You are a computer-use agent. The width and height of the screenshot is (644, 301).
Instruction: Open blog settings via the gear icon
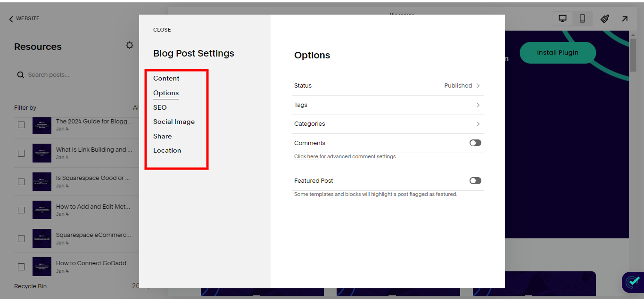[130, 45]
